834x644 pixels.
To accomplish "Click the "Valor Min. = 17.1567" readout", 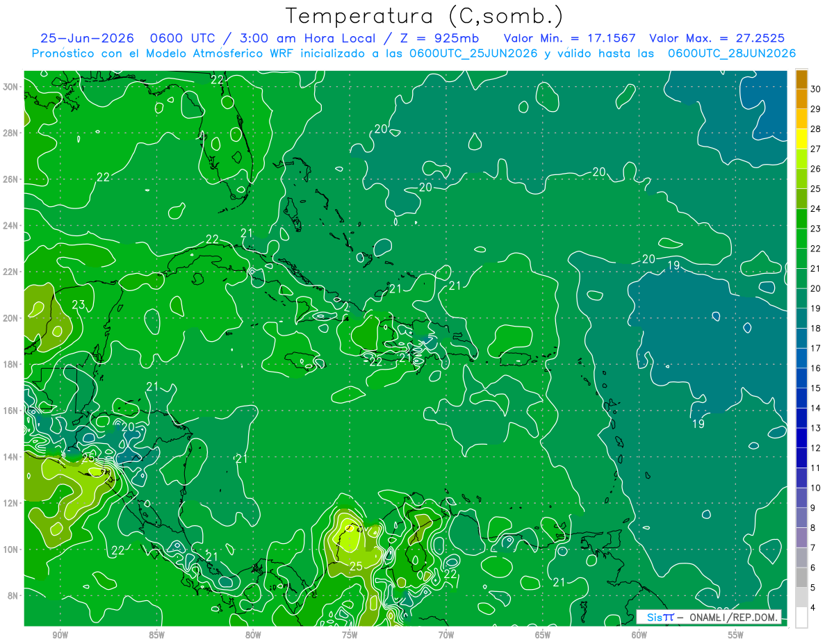I will (569, 38).
